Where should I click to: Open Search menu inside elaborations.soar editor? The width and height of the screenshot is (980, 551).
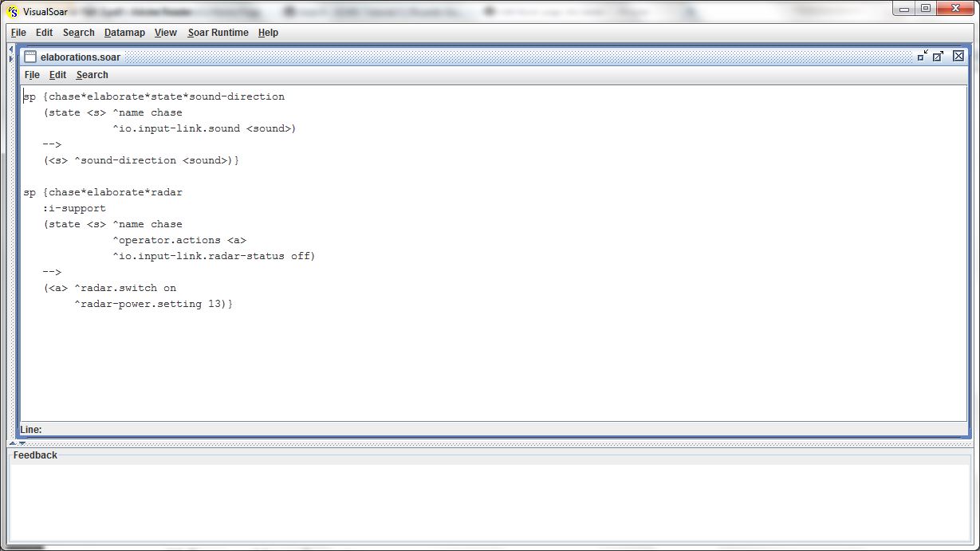92,75
